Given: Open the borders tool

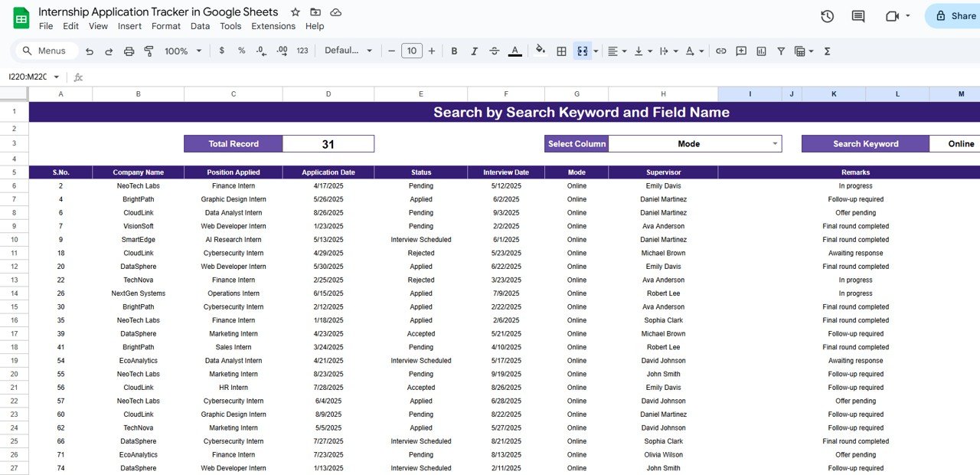Looking at the screenshot, I should point(561,51).
